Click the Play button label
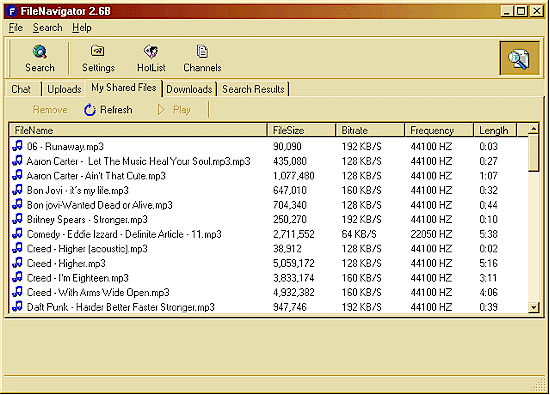The image size is (550, 395). [182, 110]
